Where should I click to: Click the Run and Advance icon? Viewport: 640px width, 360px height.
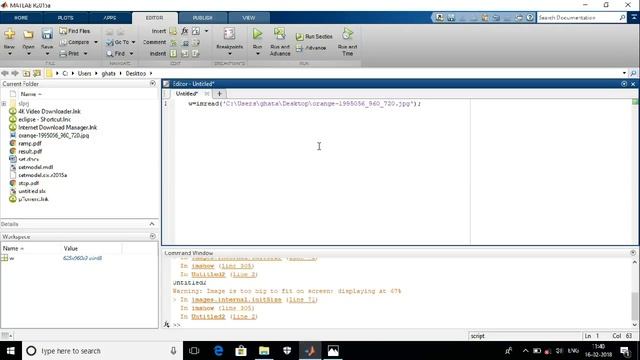click(x=280, y=34)
